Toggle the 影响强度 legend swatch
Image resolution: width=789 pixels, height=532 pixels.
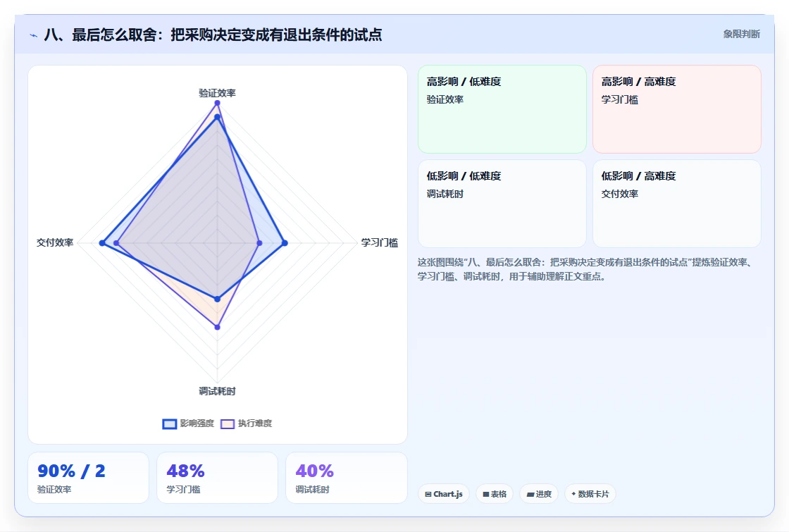click(x=170, y=423)
